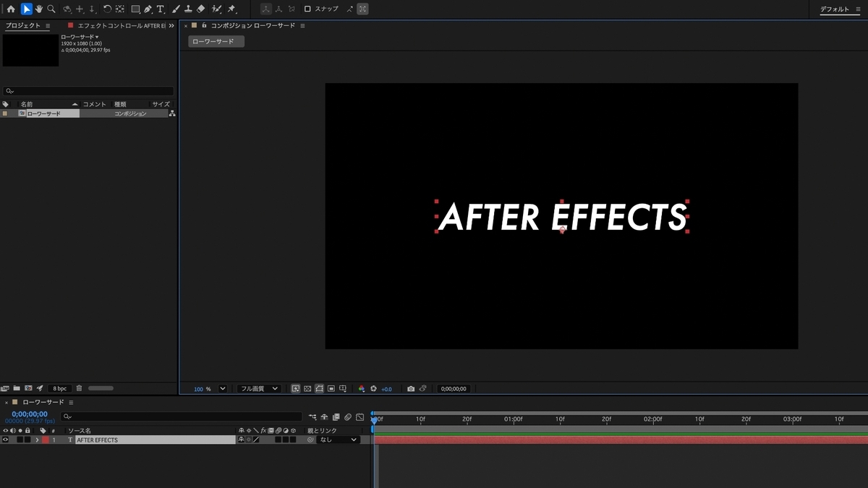Toggle transparency grid in viewer
This screenshot has width=868, height=488.
tap(307, 388)
